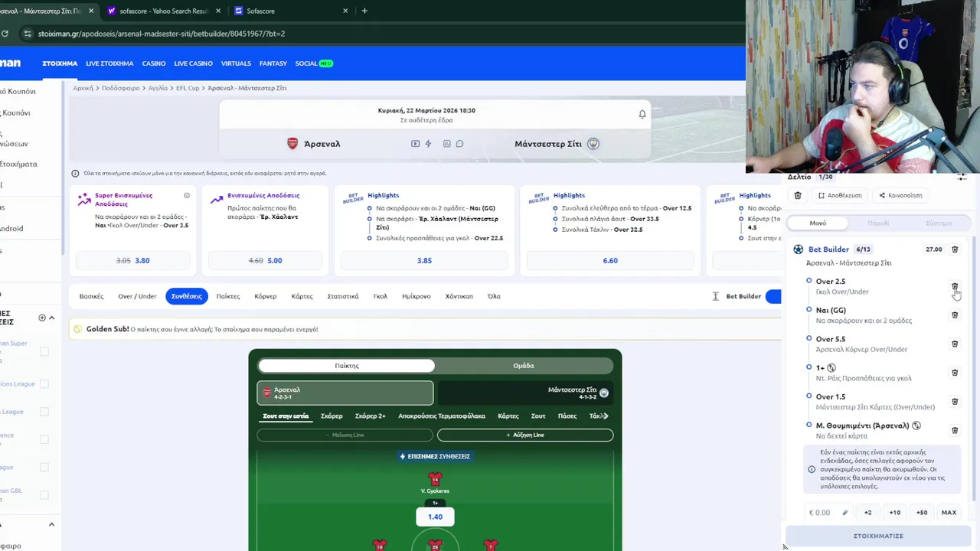Select V. Gyokeres player shirt 14
Image resolution: width=980 pixels, height=551 pixels.
click(x=435, y=480)
